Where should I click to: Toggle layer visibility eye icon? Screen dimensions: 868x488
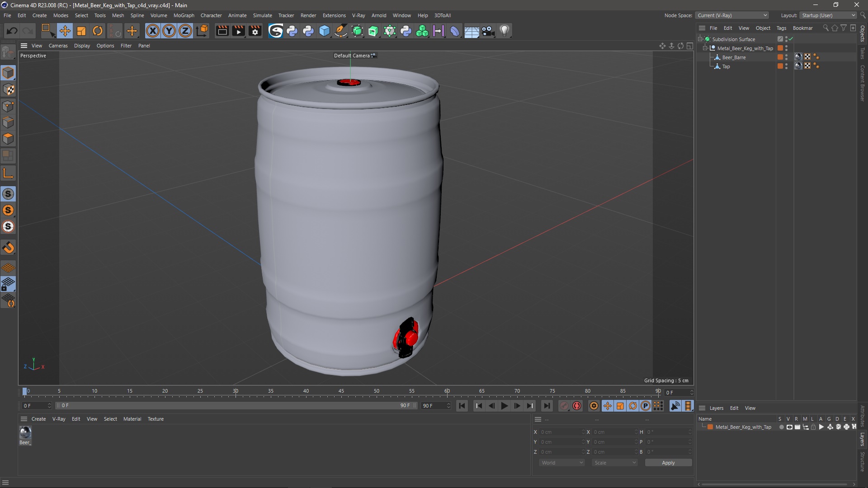pos(789,427)
